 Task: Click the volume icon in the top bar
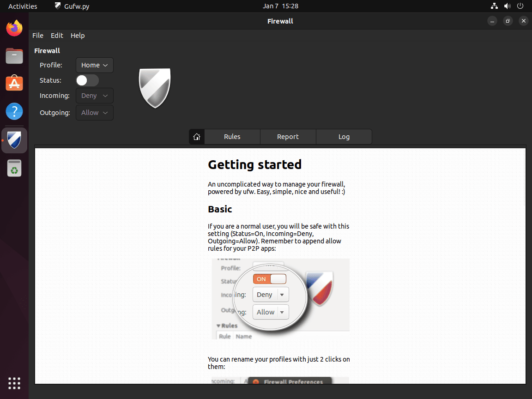pos(507,6)
